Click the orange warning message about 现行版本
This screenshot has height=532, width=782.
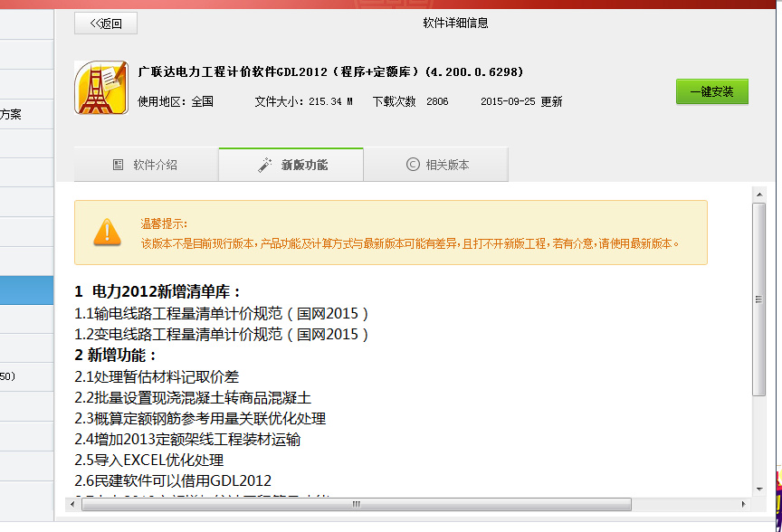[x=410, y=243]
